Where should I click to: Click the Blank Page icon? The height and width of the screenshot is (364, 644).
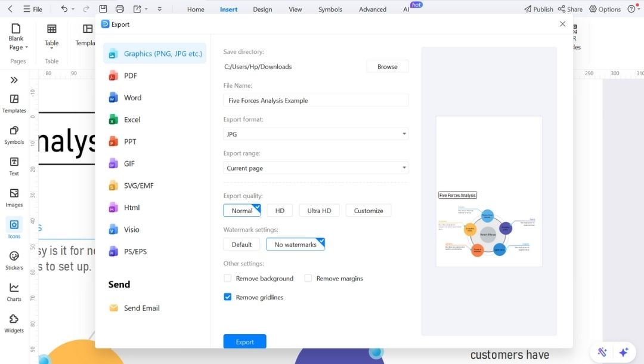[x=16, y=29]
